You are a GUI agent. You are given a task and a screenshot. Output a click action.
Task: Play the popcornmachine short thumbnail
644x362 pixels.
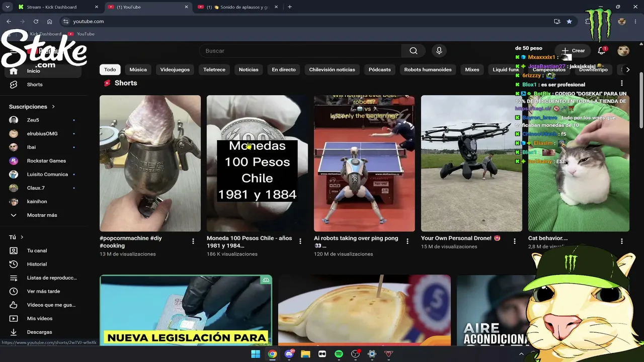pos(150,163)
